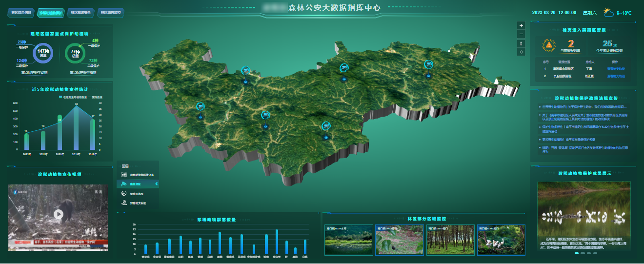Reset map orientation with the compass button
Screen dimensions: 644x264
[521, 43]
